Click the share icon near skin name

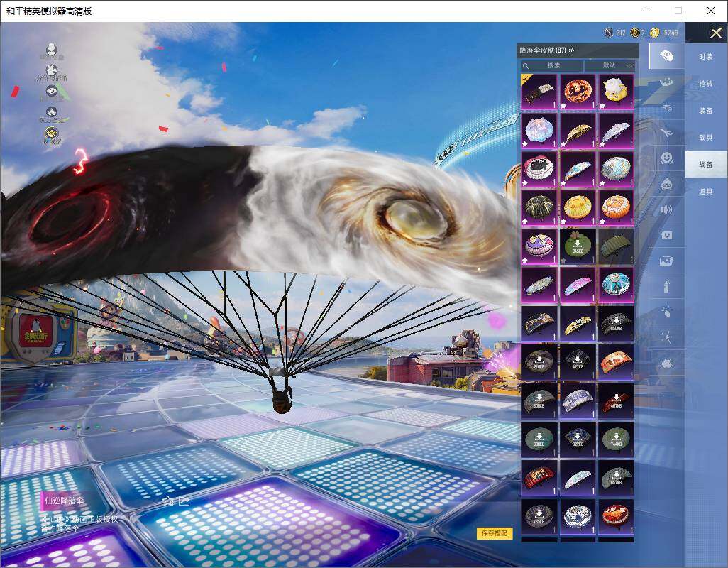pos(184,501)
